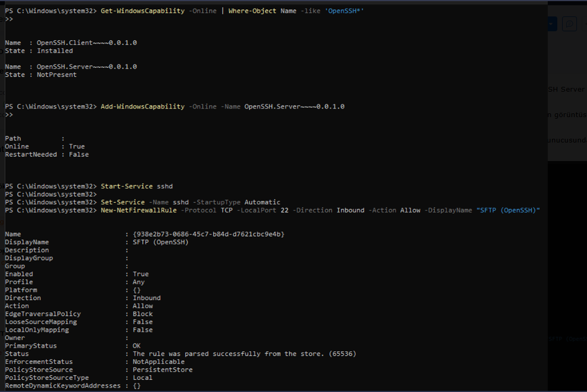Click the State : NotPresent output line
The width and height of the screenshot is (587, 392).
tap(41, 75)
